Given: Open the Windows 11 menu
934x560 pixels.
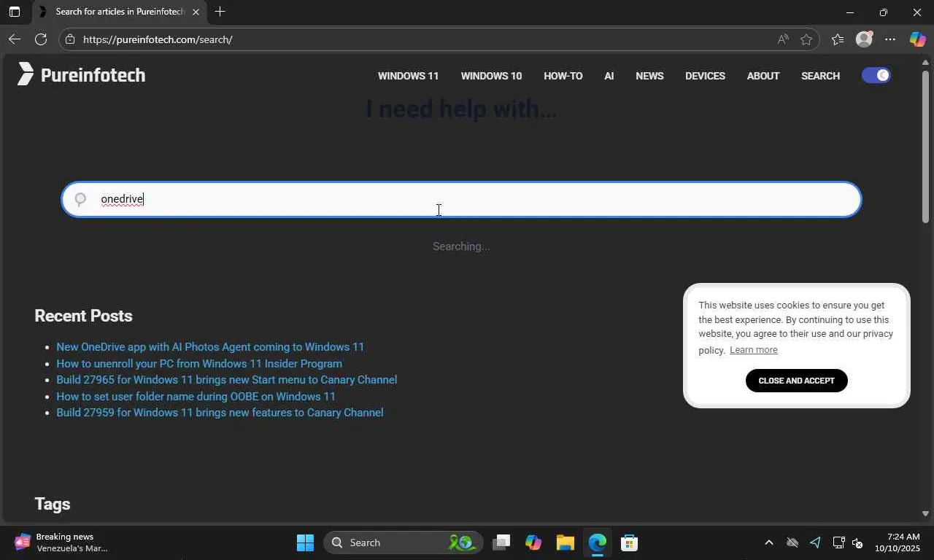Looking at the screenshot, I should (408, 76).
